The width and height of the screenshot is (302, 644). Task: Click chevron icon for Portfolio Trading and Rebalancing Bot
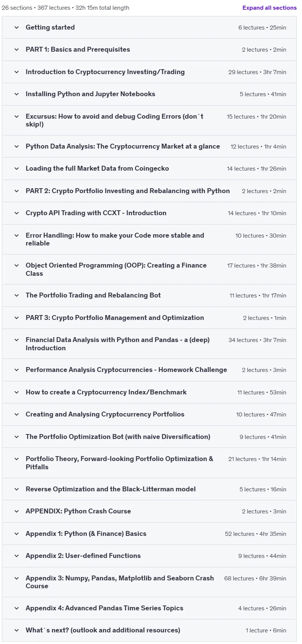pyautogui.click(x=16, y=295)
